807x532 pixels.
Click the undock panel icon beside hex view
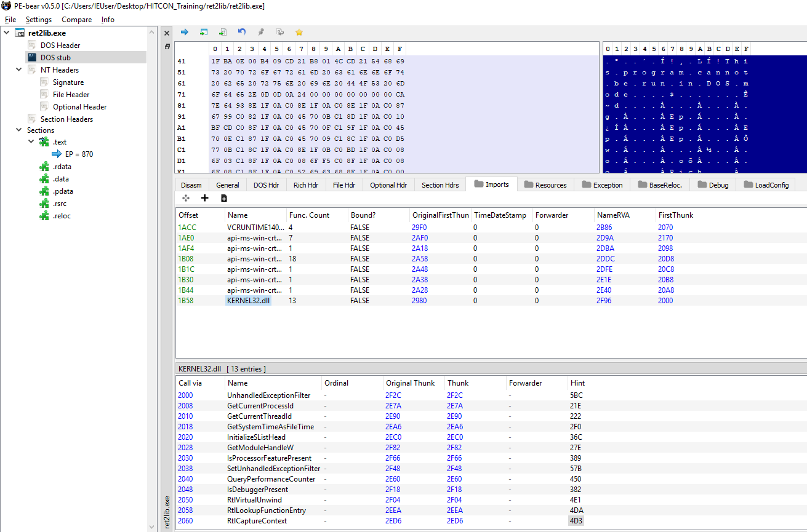point(167,47)
